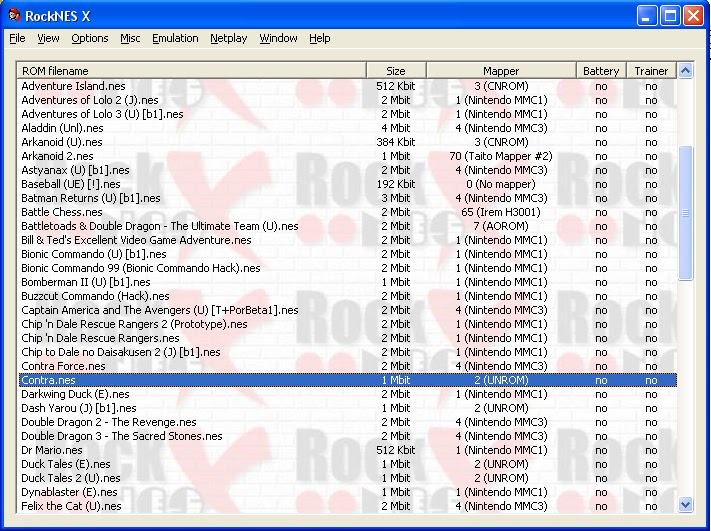
Task: Open the Emulation menu
Action: click(x=175, y=39)
